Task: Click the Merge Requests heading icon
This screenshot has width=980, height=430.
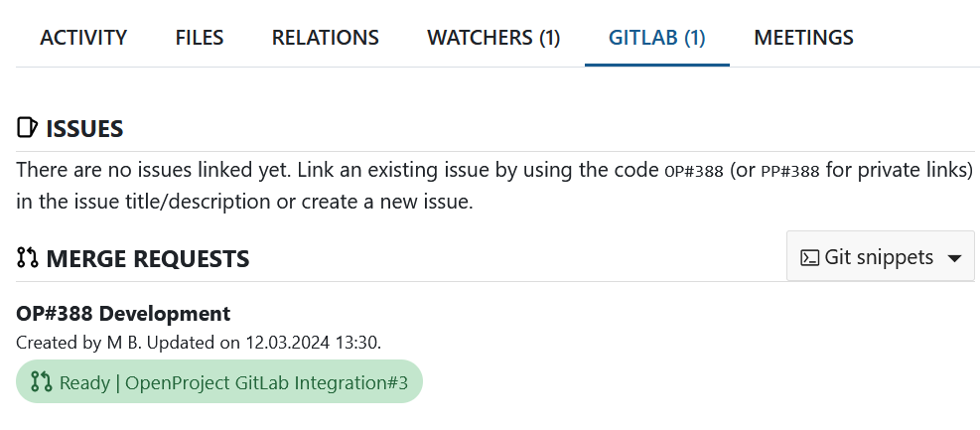Action: point(28,259)
